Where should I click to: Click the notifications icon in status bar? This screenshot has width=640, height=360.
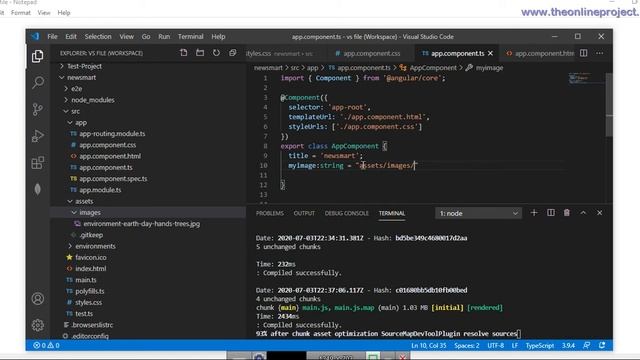tap(602, 345)
